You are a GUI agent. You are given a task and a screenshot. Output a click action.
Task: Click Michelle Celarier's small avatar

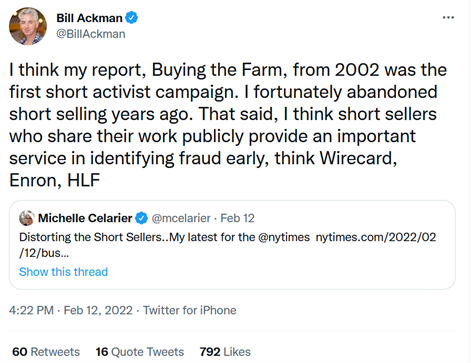click(x=27, y=218)
